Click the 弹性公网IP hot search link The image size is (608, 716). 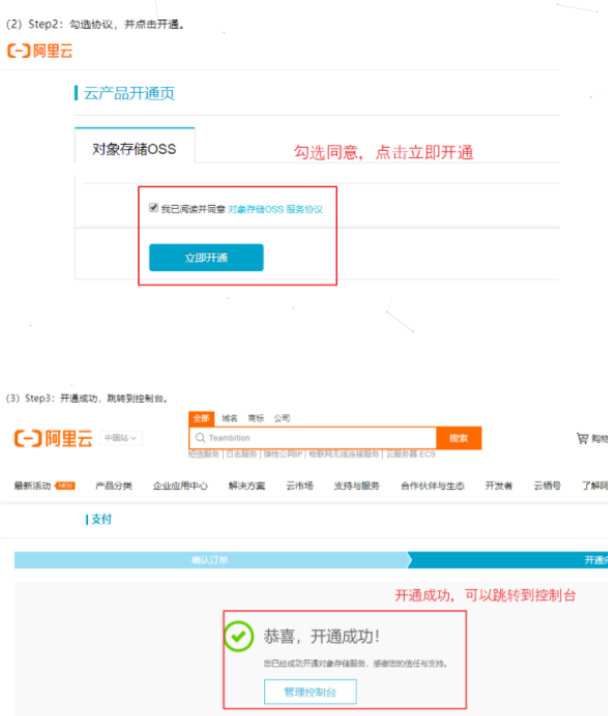tap(283, 454)
